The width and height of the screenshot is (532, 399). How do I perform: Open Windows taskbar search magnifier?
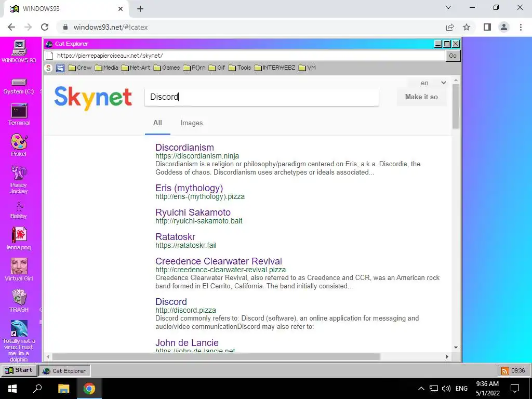click(37, 389)
